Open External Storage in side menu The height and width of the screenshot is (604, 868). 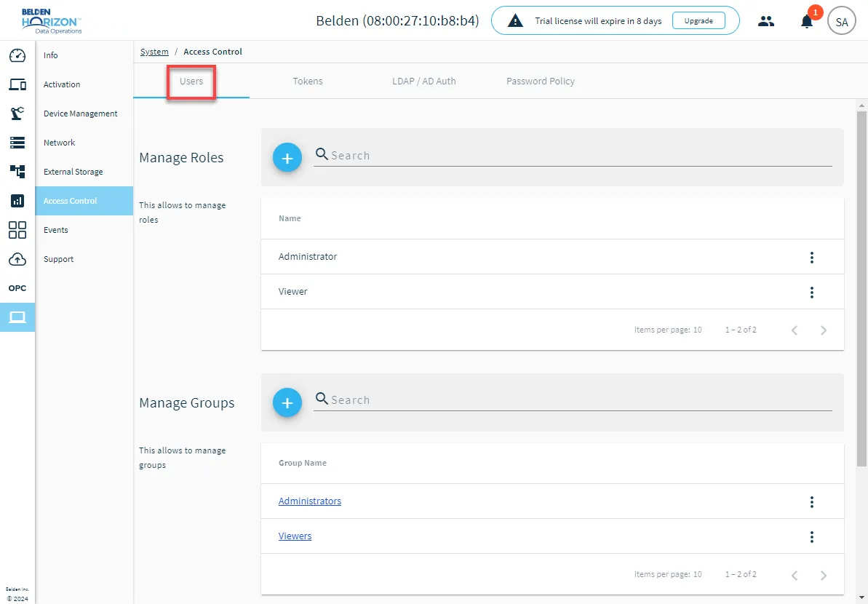pos(84,172)
